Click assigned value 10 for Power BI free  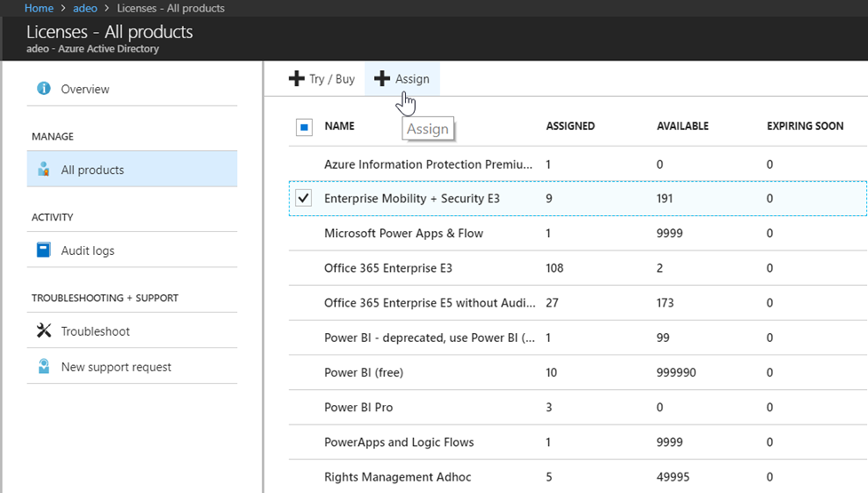(x=552, y=372)
